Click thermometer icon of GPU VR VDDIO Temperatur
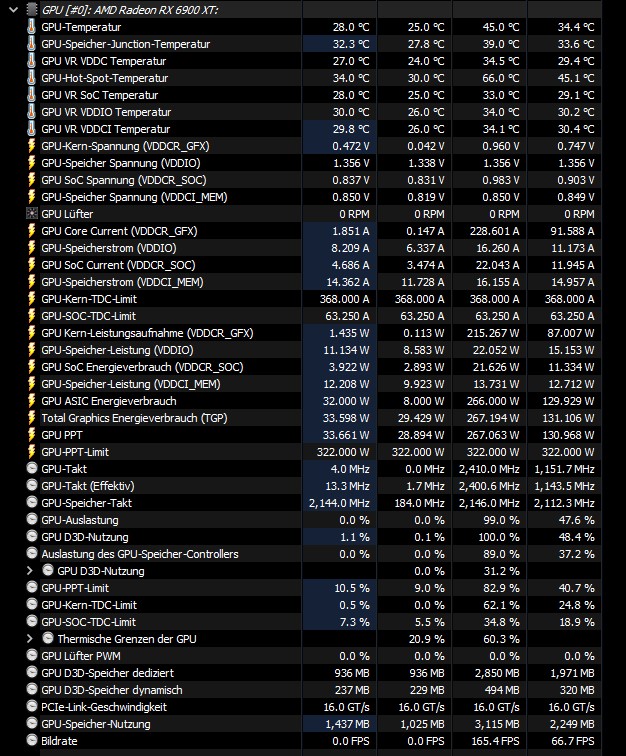 (31, 112)
